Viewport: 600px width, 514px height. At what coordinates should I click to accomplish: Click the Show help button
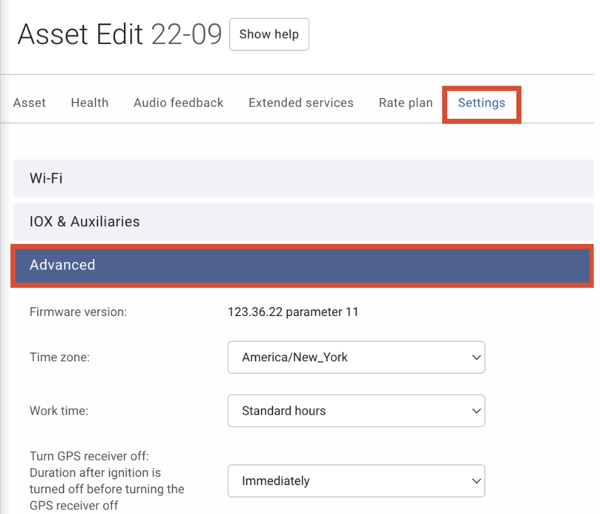point(269,34)
